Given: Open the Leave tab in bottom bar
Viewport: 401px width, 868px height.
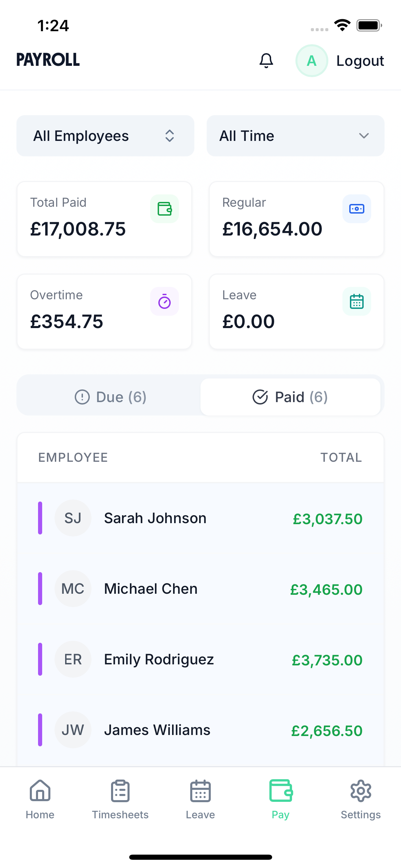Looking at the screenshot, I should click(200, 798).
